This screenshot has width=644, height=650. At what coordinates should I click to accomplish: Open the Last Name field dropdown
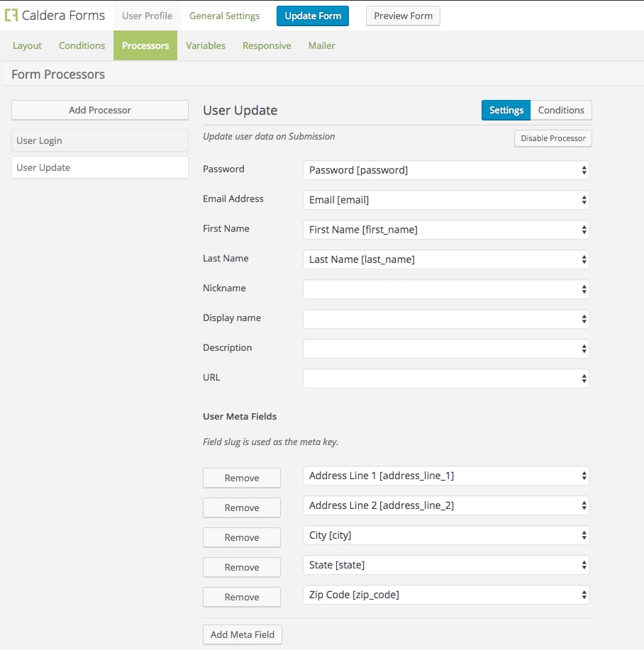pyautogui.click(x=446, y=259)
